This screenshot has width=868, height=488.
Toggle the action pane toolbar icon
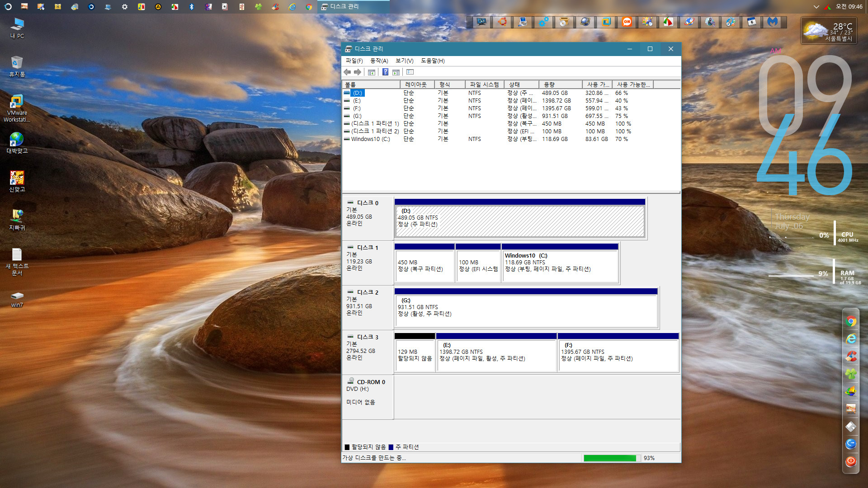click(x=396, y=72)
